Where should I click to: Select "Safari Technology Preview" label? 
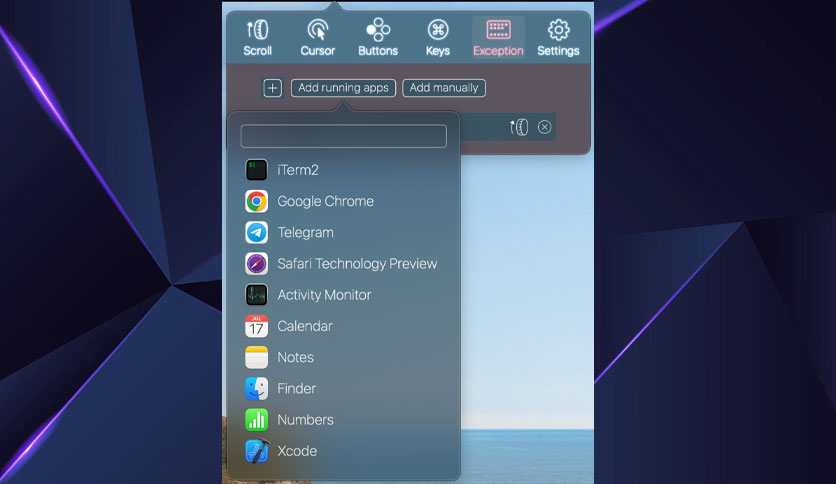(357, 264)
